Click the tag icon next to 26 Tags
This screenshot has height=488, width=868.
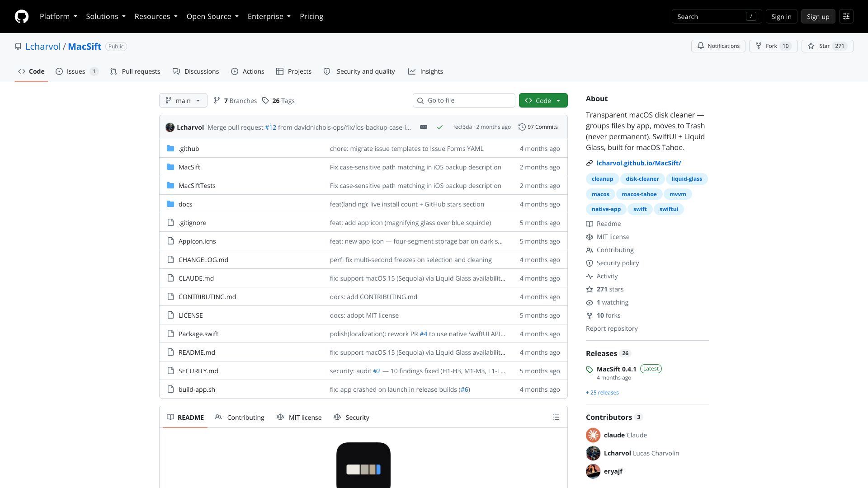click(x=266, y=100)
